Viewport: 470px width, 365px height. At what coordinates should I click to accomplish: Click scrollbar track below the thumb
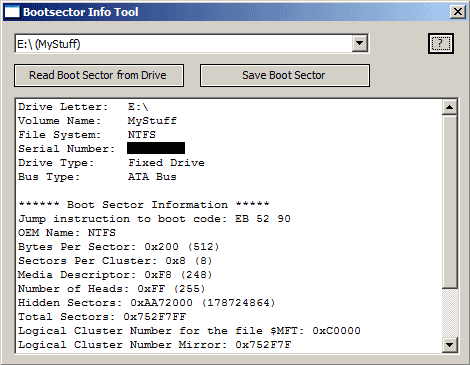pos(449,313)
